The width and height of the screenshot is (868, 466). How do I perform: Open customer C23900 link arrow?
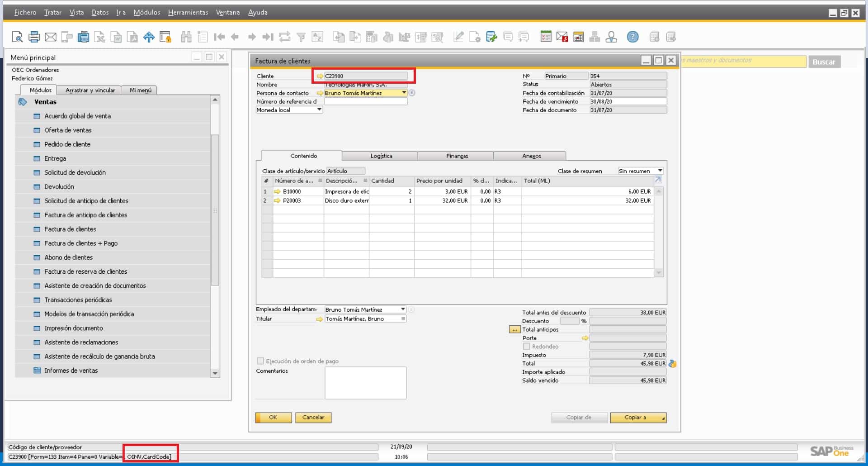tap(320, 76)
